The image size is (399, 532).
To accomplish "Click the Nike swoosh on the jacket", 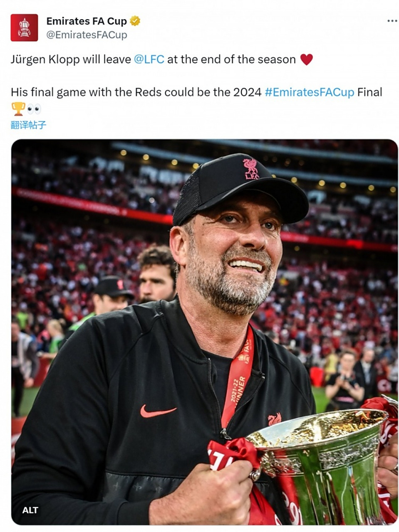I will click(158, 411).
